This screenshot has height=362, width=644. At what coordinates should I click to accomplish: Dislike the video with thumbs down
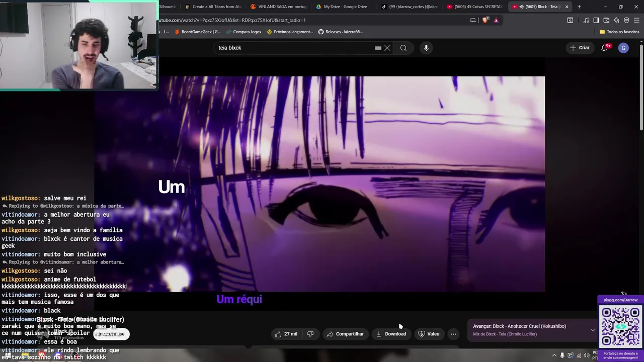[310, 334]
